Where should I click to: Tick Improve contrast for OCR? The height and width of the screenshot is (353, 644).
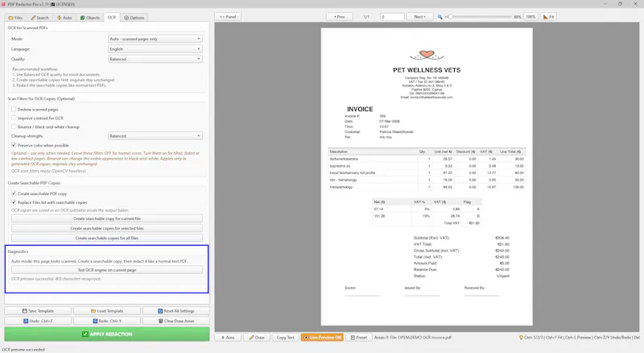click(14, 118)
